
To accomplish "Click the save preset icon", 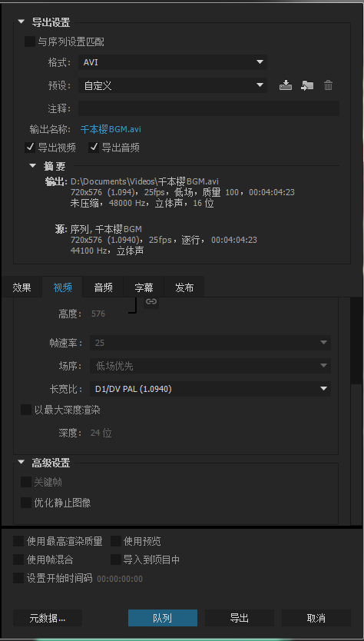I will coord(285,85).
